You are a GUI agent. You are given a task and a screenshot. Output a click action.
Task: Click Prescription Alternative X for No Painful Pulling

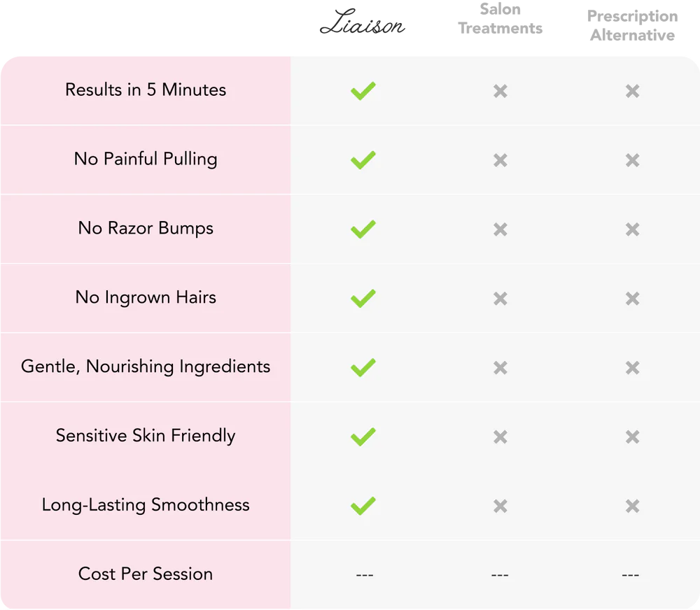pos(632,160)
